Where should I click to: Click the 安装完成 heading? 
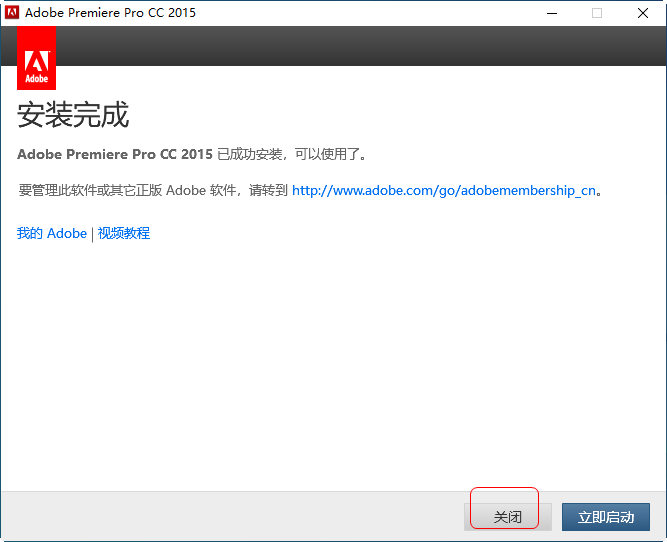tap(73, 115)
